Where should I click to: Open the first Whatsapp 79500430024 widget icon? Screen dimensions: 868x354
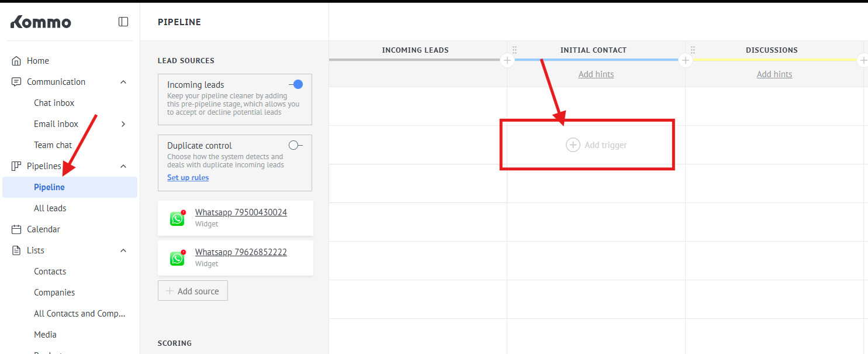coord(177,218)
